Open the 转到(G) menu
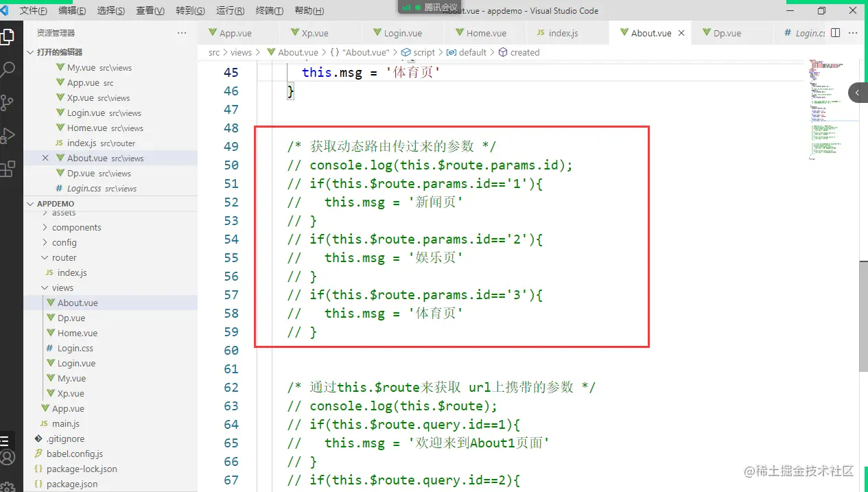Image resolution: width=868 pixels, height=492 pixels. (x=190, y=11)
